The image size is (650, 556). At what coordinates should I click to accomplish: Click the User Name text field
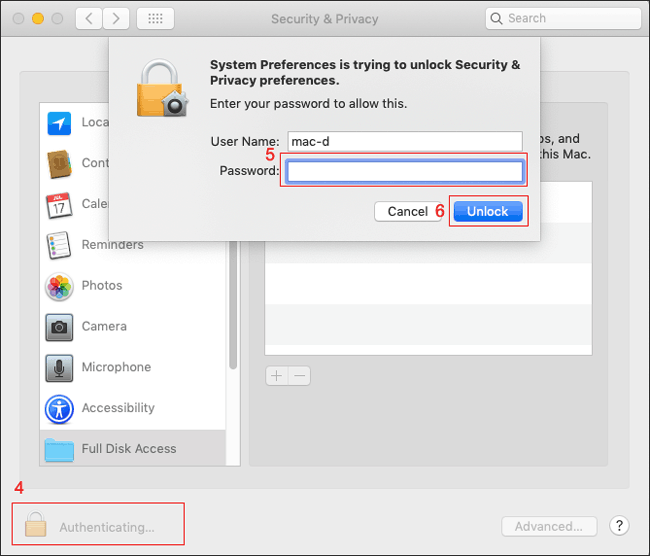pos(404,142)
